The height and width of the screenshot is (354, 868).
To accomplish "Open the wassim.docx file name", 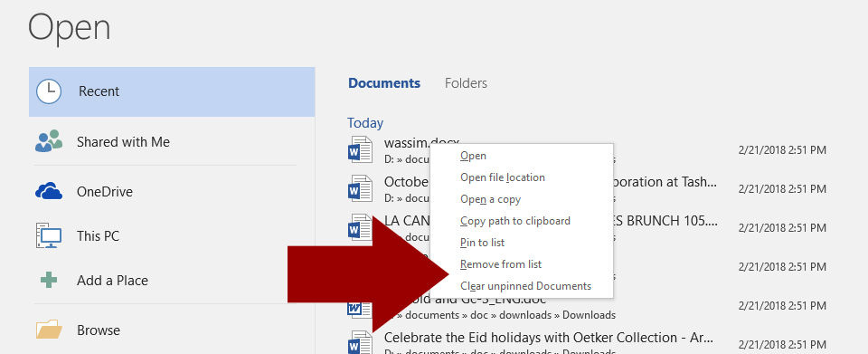I will coord(407,142).
